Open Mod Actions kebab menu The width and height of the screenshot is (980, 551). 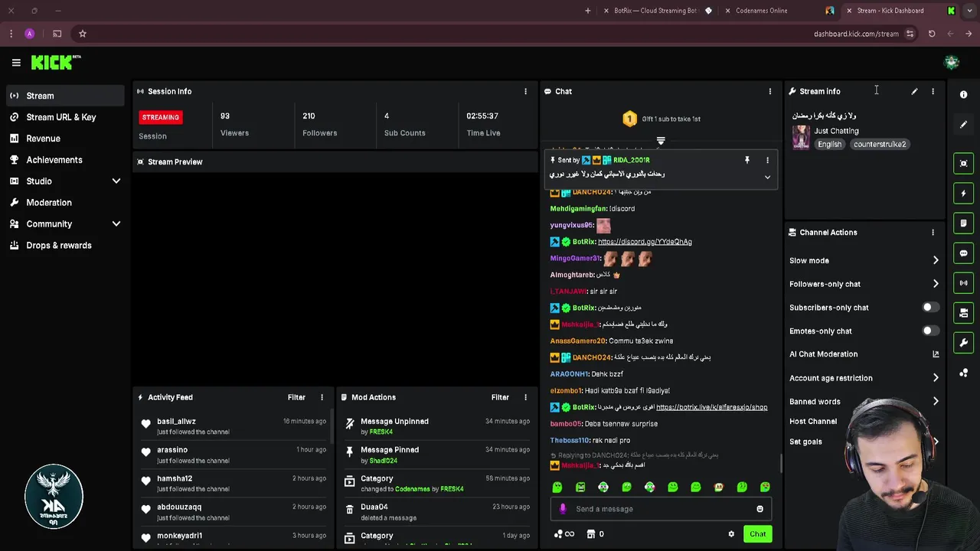pos(525,397)
